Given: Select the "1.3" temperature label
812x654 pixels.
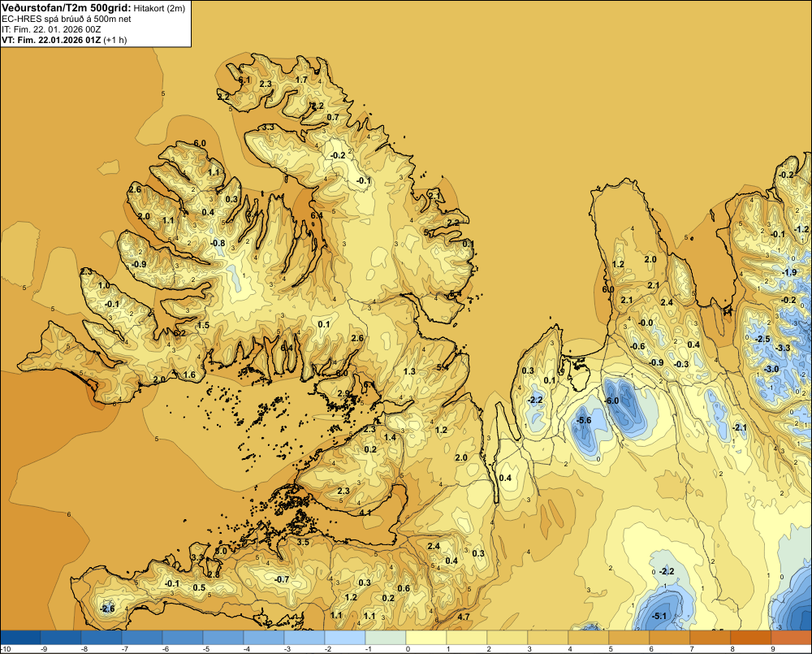Looking at the screenshot, I should 409,371.
